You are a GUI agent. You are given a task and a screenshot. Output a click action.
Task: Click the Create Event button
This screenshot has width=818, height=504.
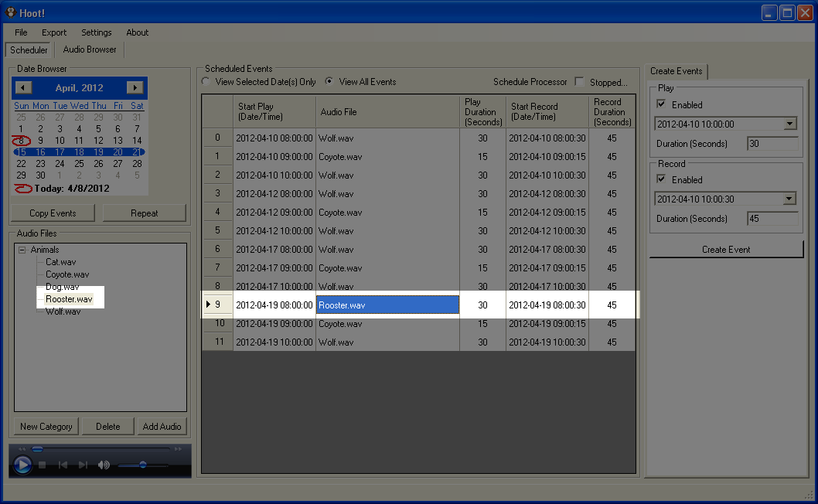point(726,250)
